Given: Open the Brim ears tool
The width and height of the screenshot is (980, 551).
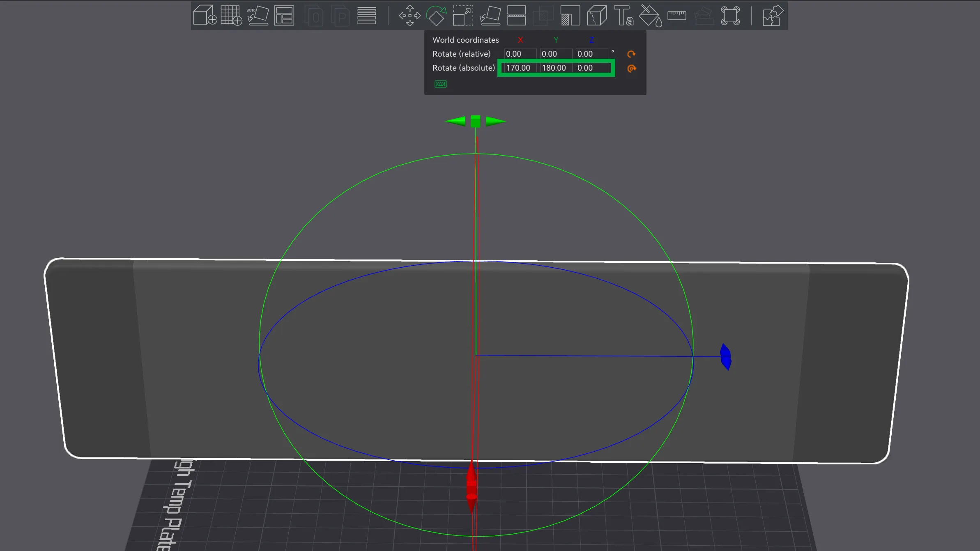Looking at the screenshot, I should point(730,16).
